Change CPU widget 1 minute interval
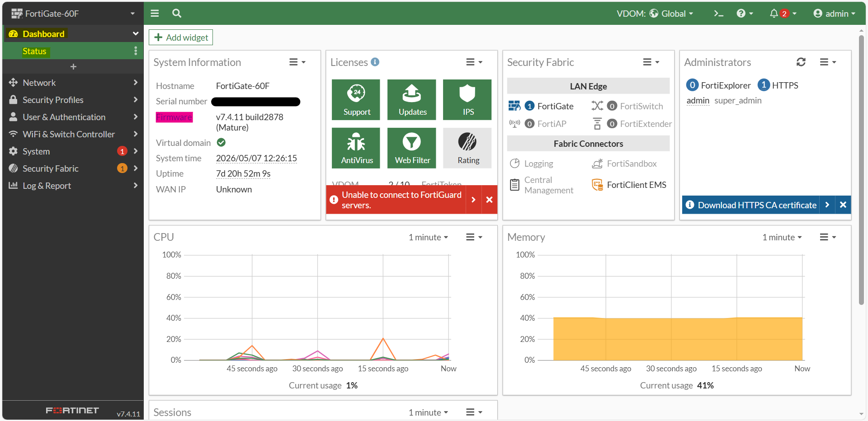The height and width of the screenshot is (421, 868). (428, 237)
